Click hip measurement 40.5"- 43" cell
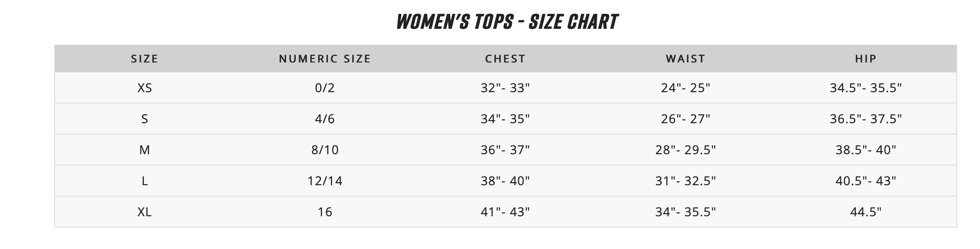The width and height of the screenshot is (980, 249). coord(866,181)
